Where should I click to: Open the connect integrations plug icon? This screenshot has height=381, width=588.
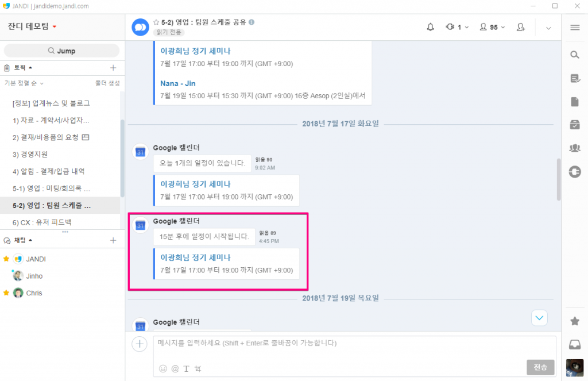point(450,27)
